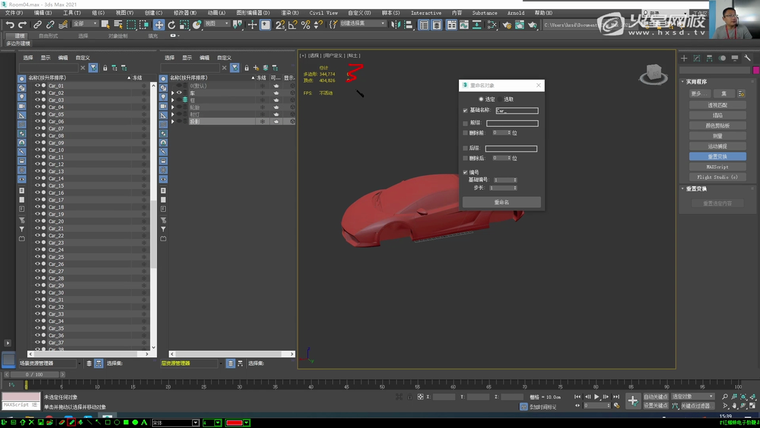Select the Rotate transform tool
Viewport: 760px width, 428px height.
point(171,24)
